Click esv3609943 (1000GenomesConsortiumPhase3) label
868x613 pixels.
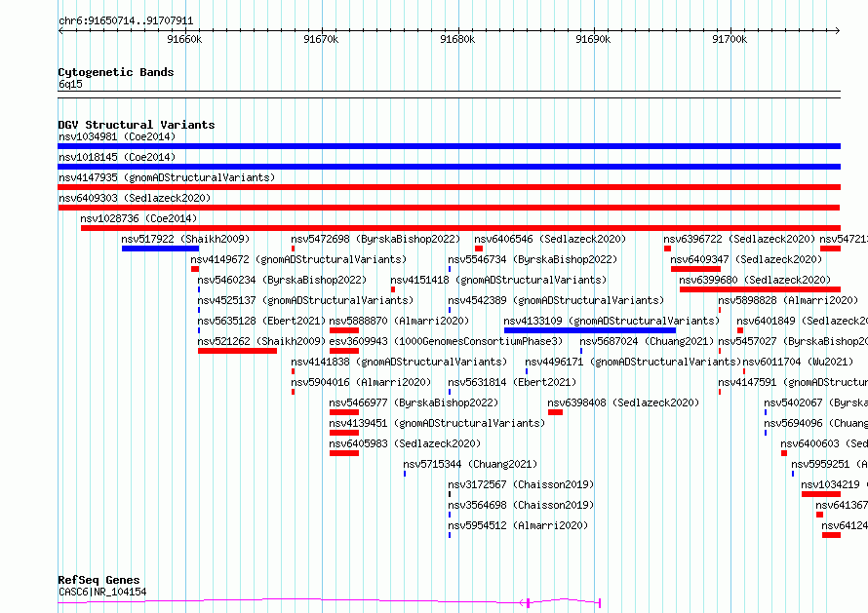tap(446, 341)
